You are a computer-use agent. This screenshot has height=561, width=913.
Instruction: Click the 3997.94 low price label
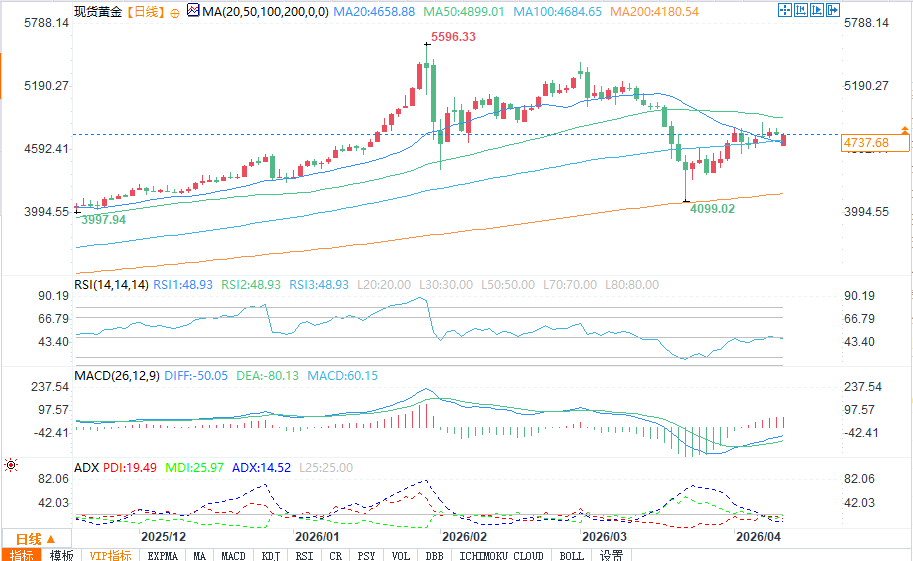(x=103, y=220)
